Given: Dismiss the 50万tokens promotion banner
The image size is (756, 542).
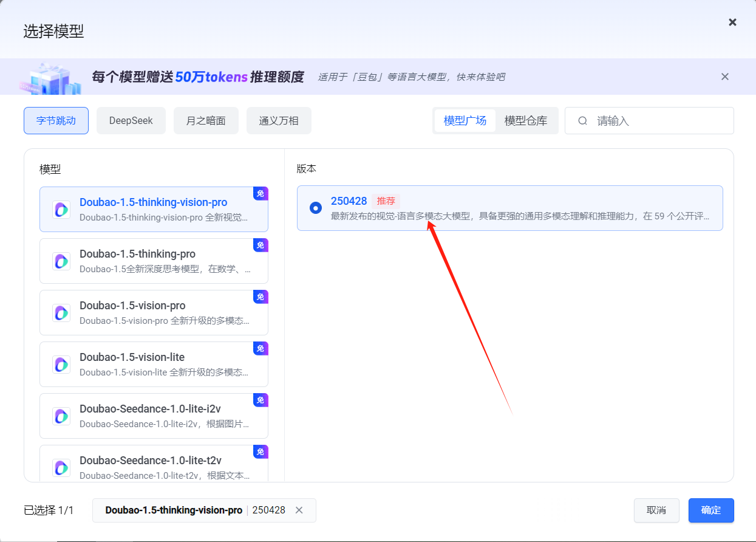Looking at the screenshot, I should pyautogui.click(x=724, y=77).
